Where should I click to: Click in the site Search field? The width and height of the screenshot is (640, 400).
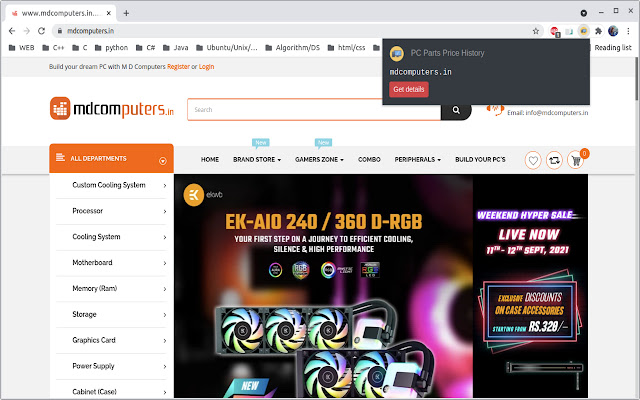click(x=314, y=109)
